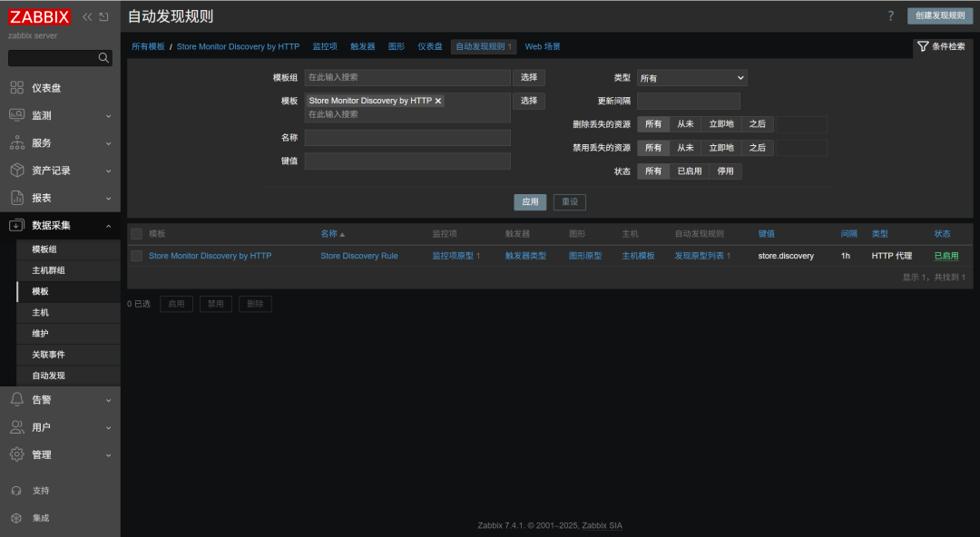Open the 图形 tab

(x=397, y=46)
